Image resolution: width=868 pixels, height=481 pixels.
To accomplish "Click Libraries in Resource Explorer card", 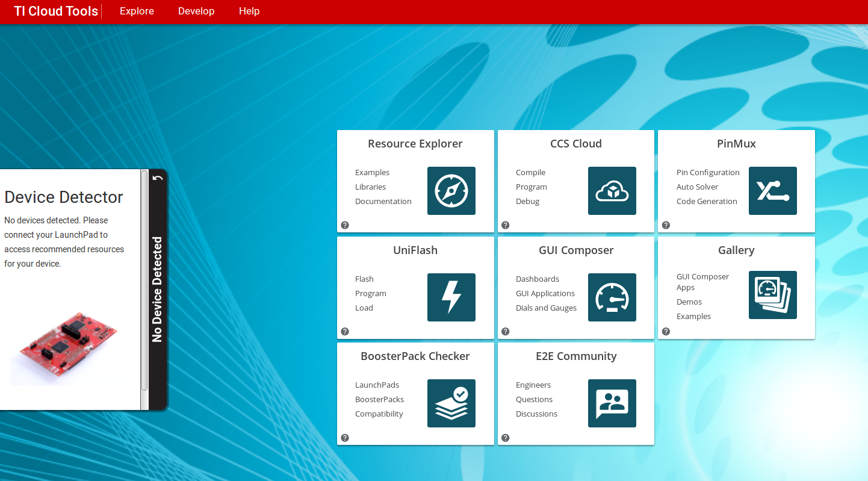I will 371,187.
